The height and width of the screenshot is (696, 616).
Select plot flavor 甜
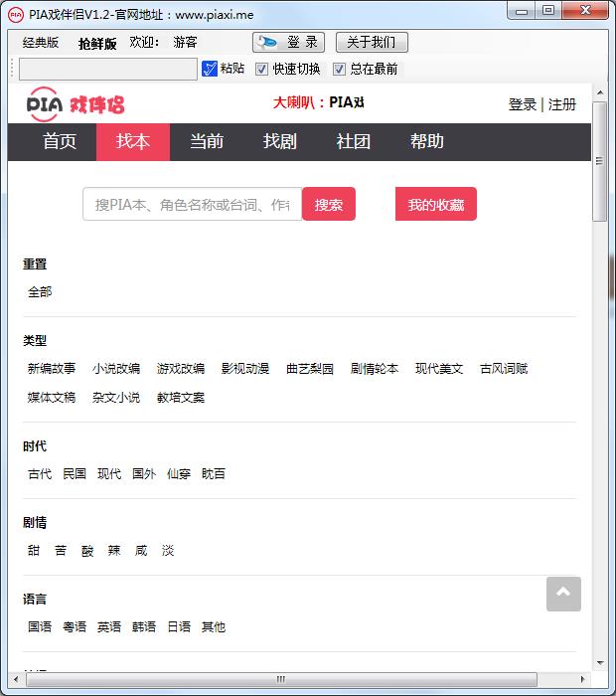[x=34, y=551]
